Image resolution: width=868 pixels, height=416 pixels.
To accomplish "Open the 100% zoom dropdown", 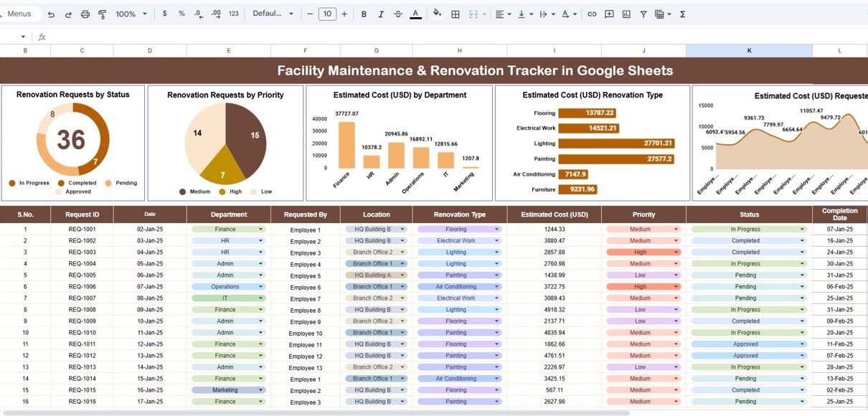I will [131, 14].
